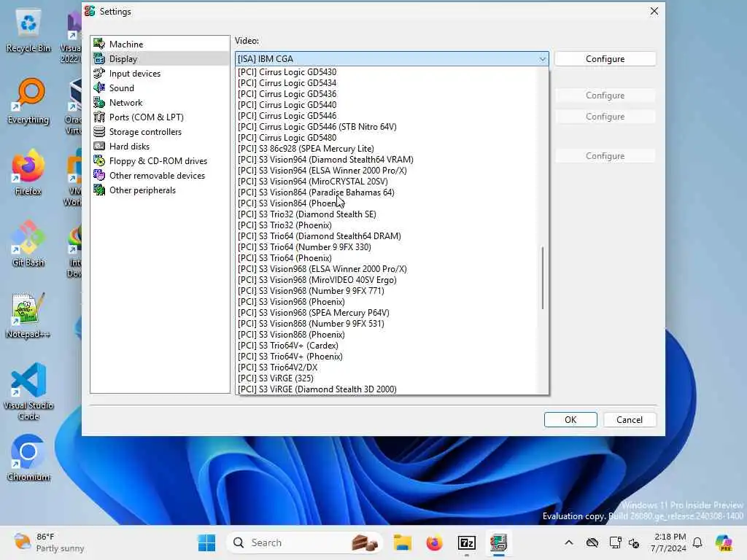This screenshot has height=560, width=747.
Task: Pick Cirrus Logic GD5440
Action: tap(387, 105)
